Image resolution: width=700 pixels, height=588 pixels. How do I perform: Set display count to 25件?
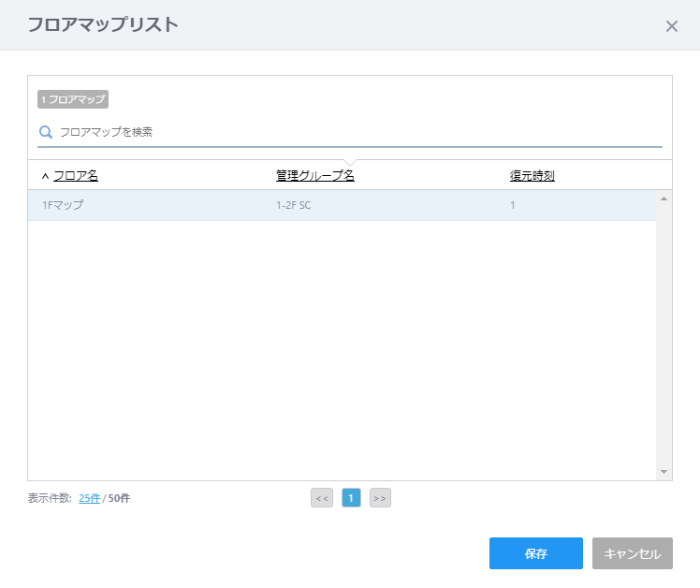tap(89, 498)
